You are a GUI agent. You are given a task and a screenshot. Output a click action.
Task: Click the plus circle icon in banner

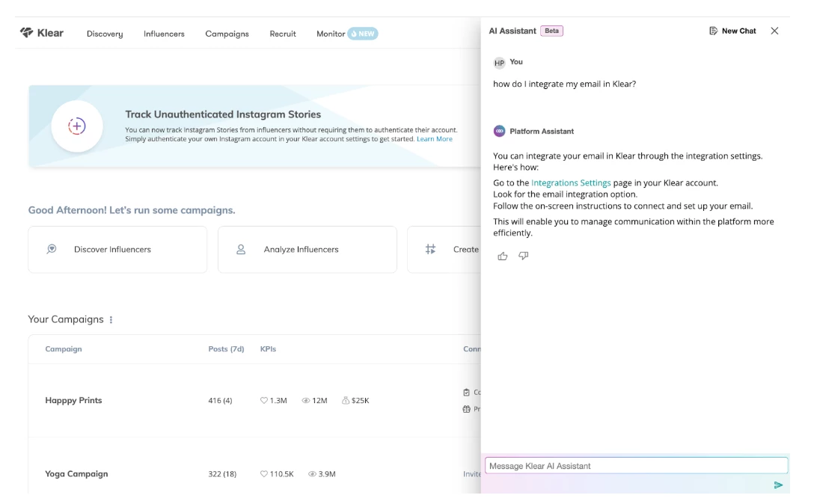coord(77,126)
